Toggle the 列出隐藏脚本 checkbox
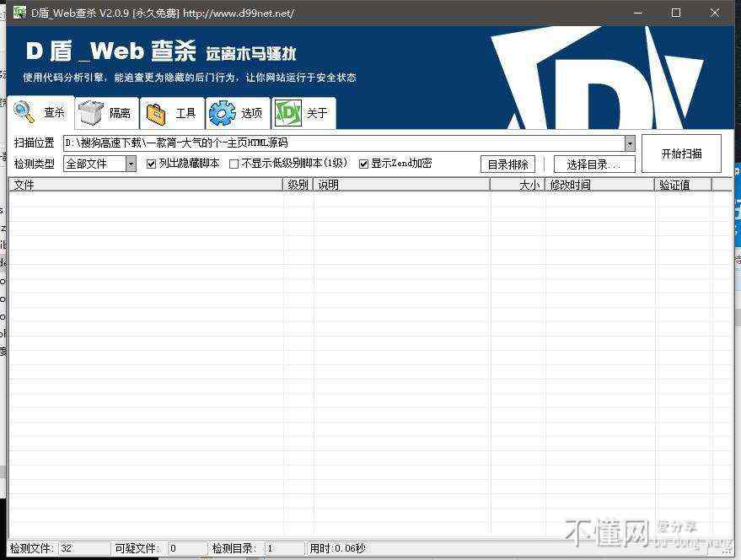This screenshot has width=741, height=560. coord(151,164)
